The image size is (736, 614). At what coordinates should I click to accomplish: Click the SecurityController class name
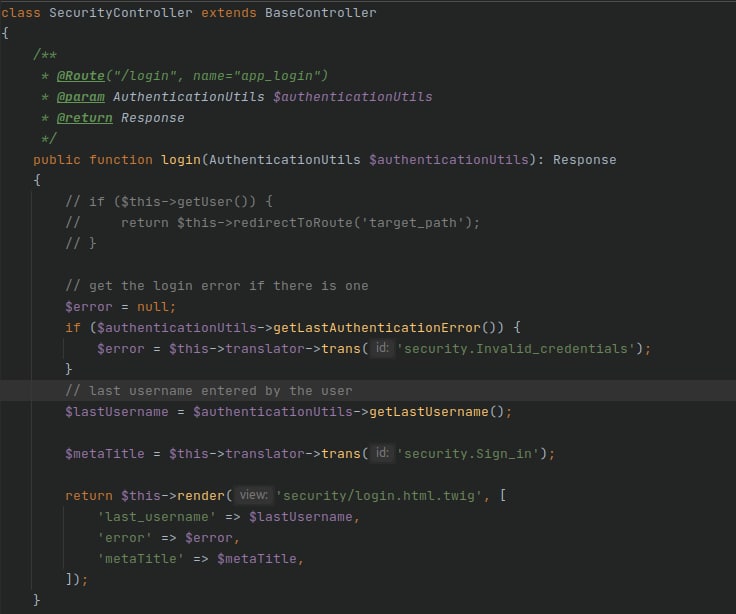click(x=121, y=13)
